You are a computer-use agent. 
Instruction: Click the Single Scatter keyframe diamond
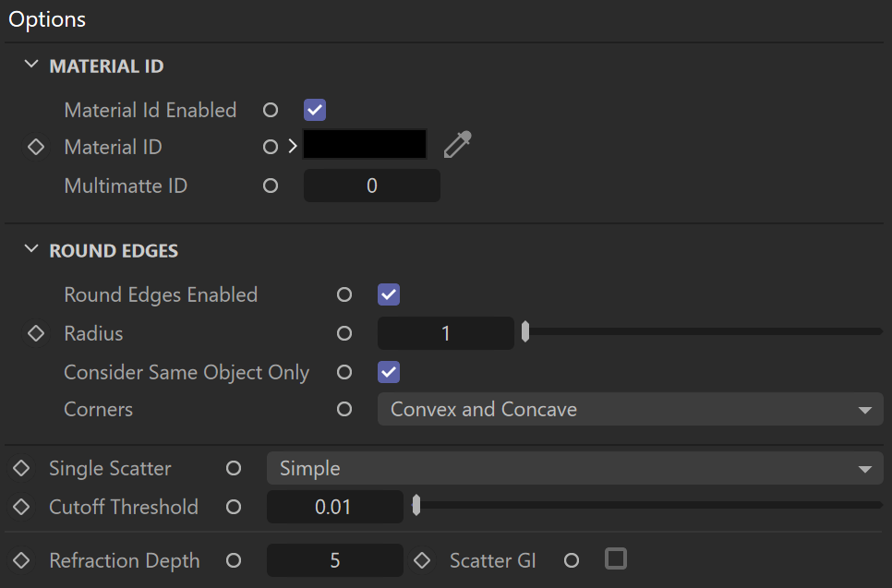coord(21,468)
